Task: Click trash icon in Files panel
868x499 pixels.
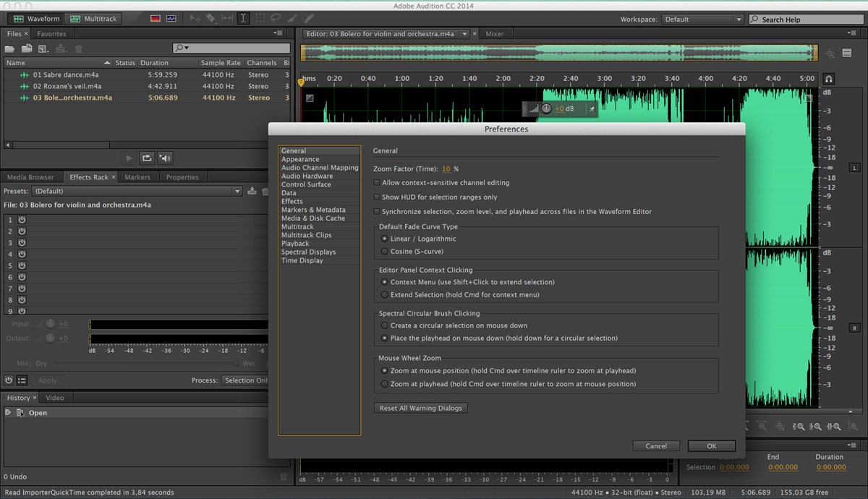Action: pyautogui.click(x=78, y=48)
